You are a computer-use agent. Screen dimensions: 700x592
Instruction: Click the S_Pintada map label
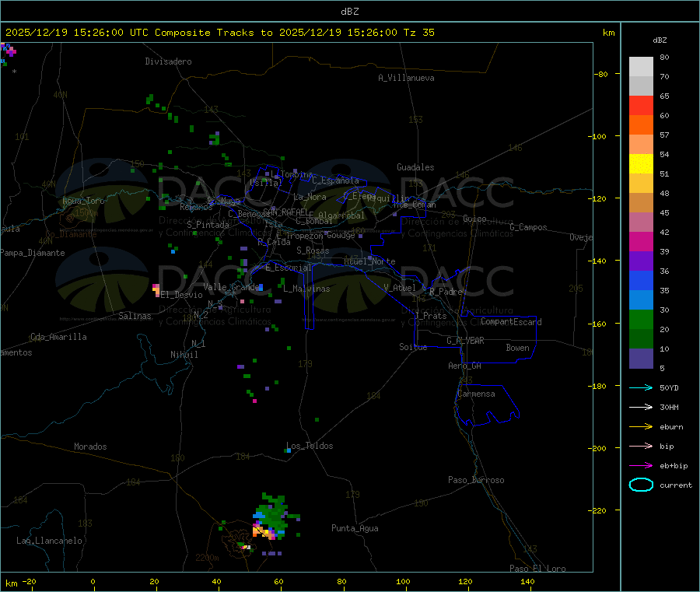pyautogui.click(x=208, y=225)
